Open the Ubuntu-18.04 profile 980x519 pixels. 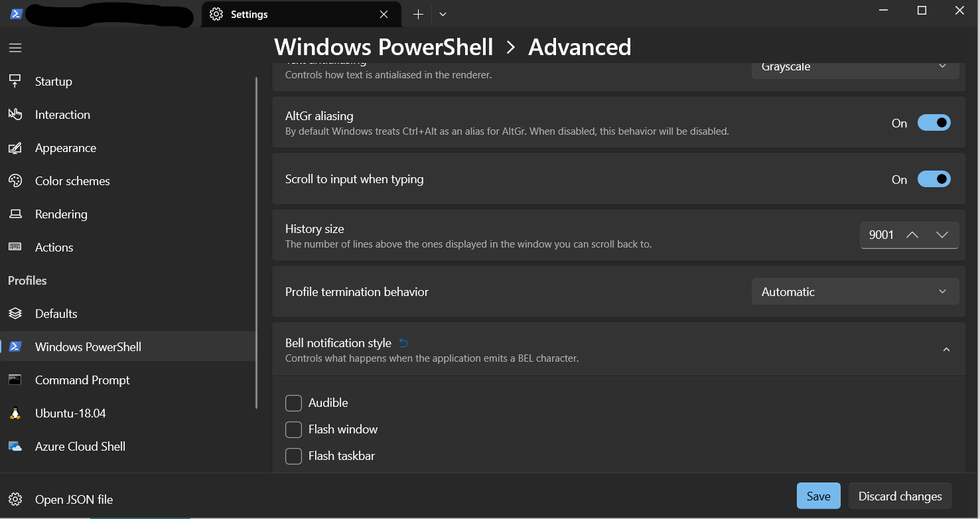pos(69,413)
